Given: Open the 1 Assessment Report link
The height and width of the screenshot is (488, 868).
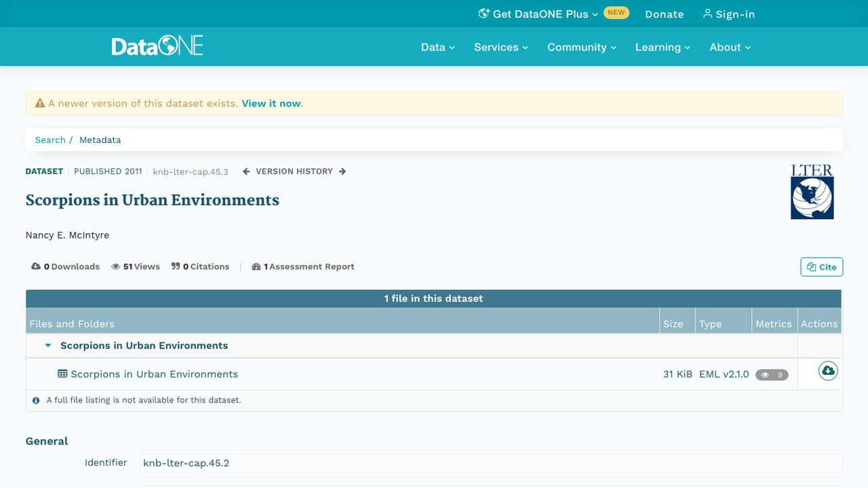Looking at the screenshot, I should click(x=303, y=267).
